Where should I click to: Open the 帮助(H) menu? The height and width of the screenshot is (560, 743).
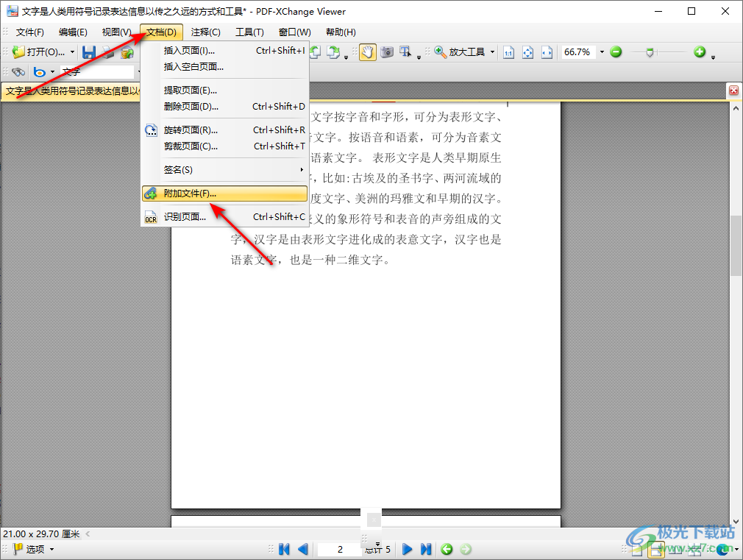pyautogui.click(x=341, y=32)
